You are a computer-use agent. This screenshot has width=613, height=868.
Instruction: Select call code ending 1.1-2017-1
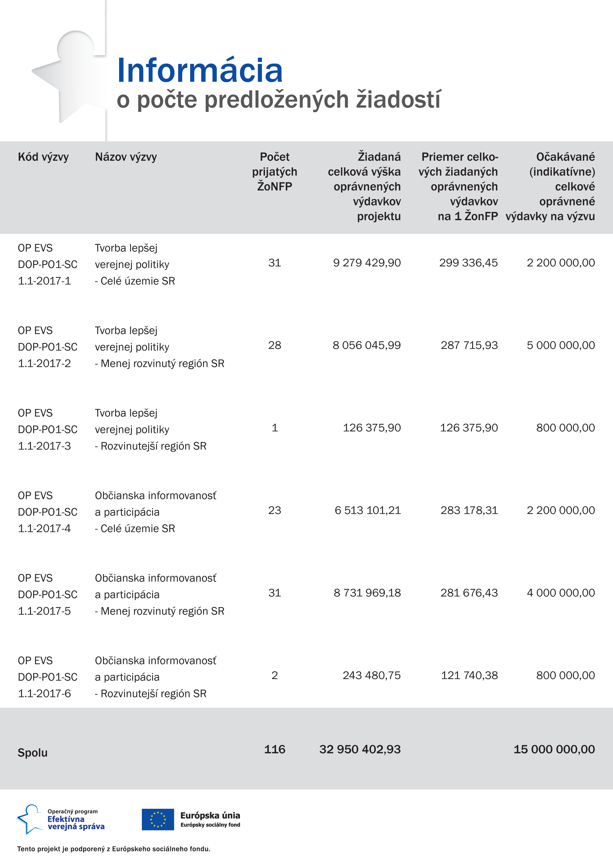click(48, 264)
